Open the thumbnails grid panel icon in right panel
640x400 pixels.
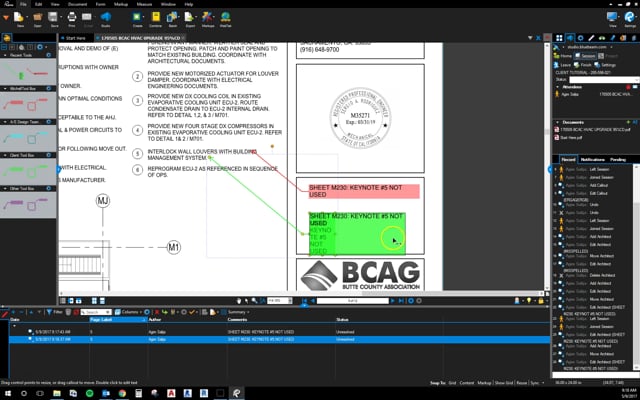559,38
